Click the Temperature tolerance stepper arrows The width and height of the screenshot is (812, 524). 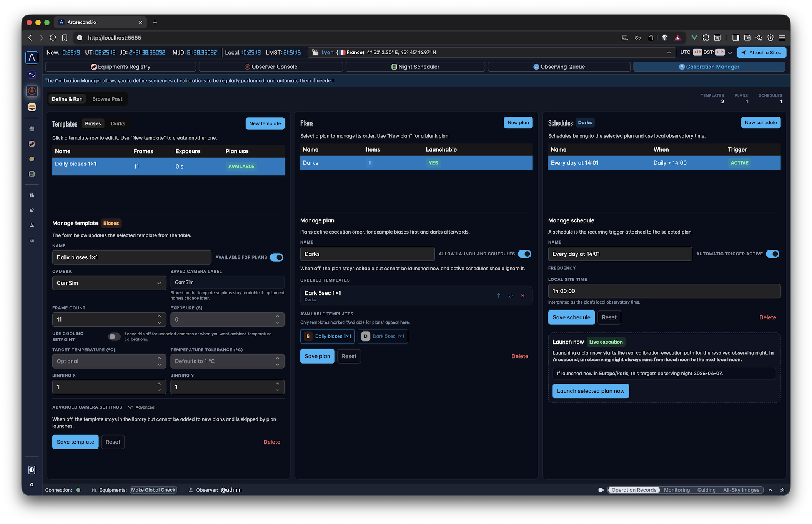tap(278, 361)
